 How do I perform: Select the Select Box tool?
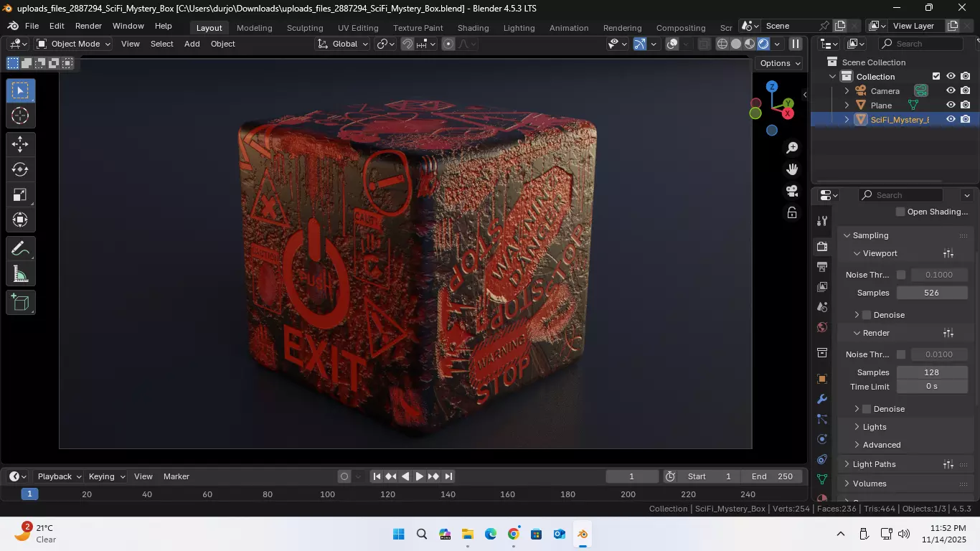coord(20,90)
